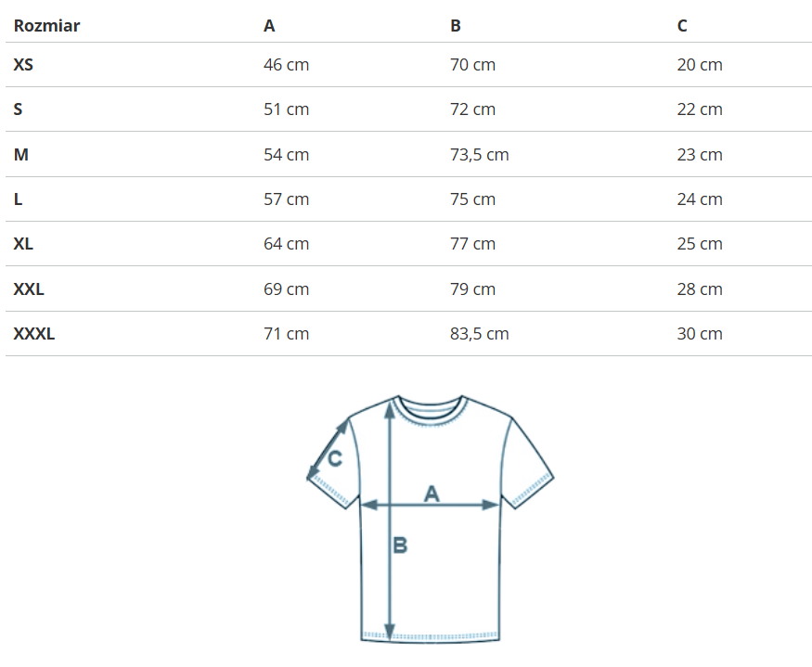Image resolution: width=812 pixels, height=667 pixels.
Task: Select the M size row label
Action: [x=21, y=155]
